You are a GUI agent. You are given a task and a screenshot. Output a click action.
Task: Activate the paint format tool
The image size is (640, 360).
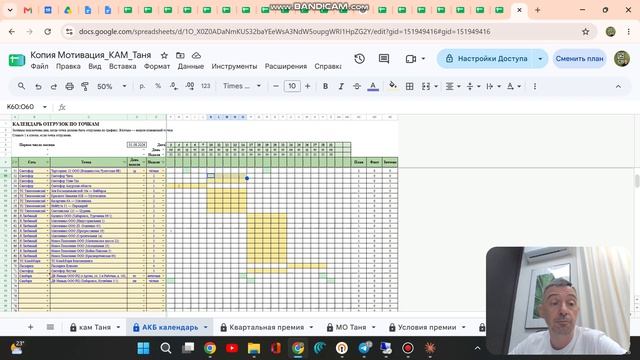[x=85, y=87]
